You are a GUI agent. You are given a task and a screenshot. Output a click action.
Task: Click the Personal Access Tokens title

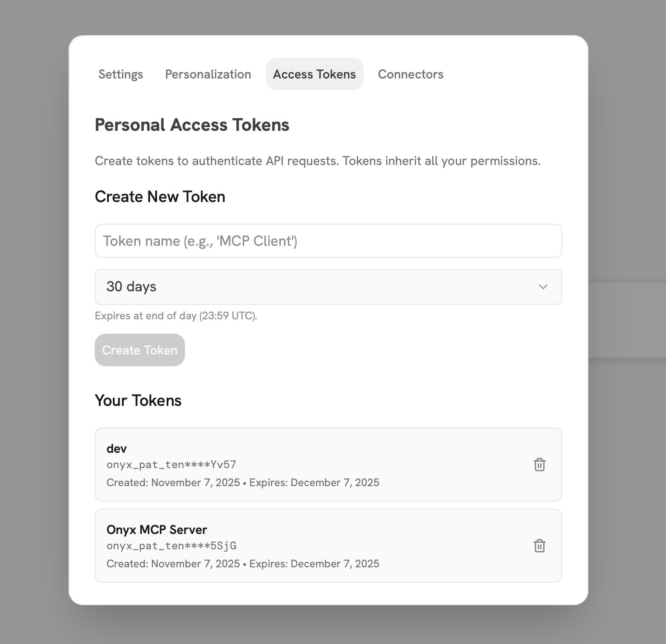(x=192, y=124)
